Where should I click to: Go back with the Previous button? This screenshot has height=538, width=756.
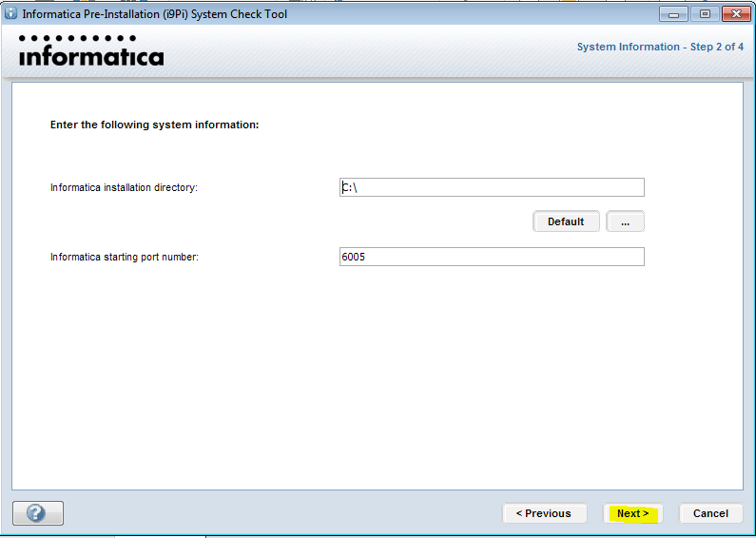[544, 513]
